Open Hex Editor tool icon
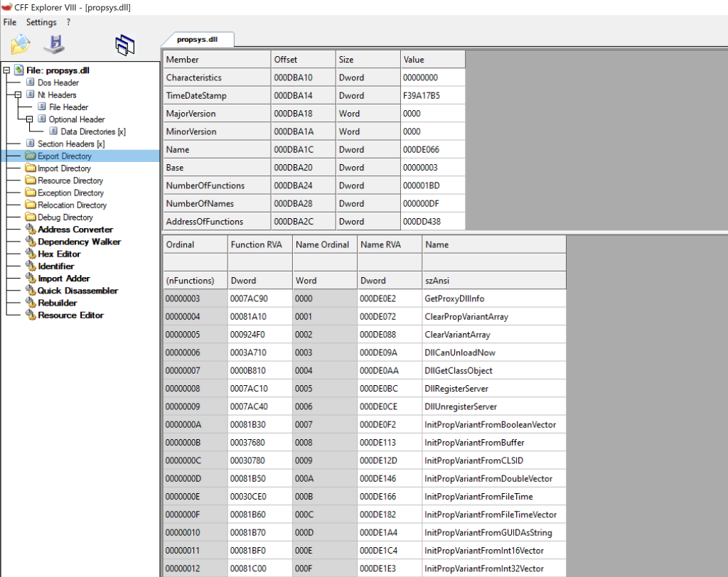This screenshot has height=577, width=728. 31,254
